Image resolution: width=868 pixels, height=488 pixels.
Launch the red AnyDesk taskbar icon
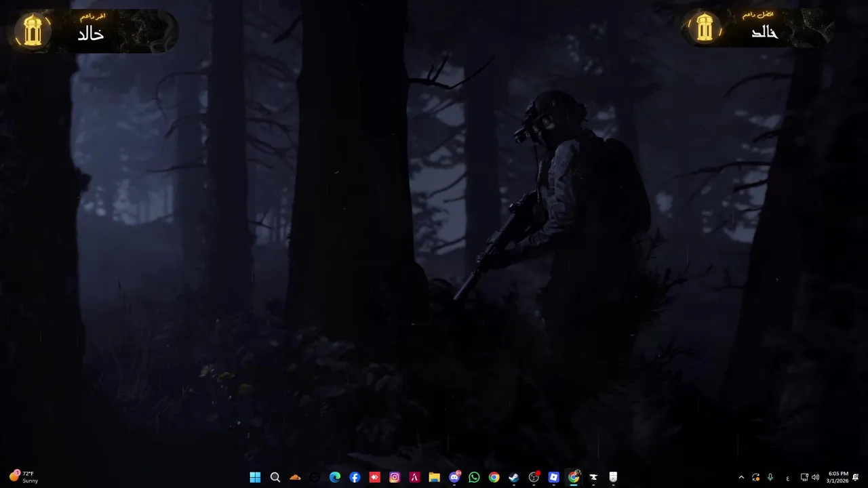(x=374, y=477)
